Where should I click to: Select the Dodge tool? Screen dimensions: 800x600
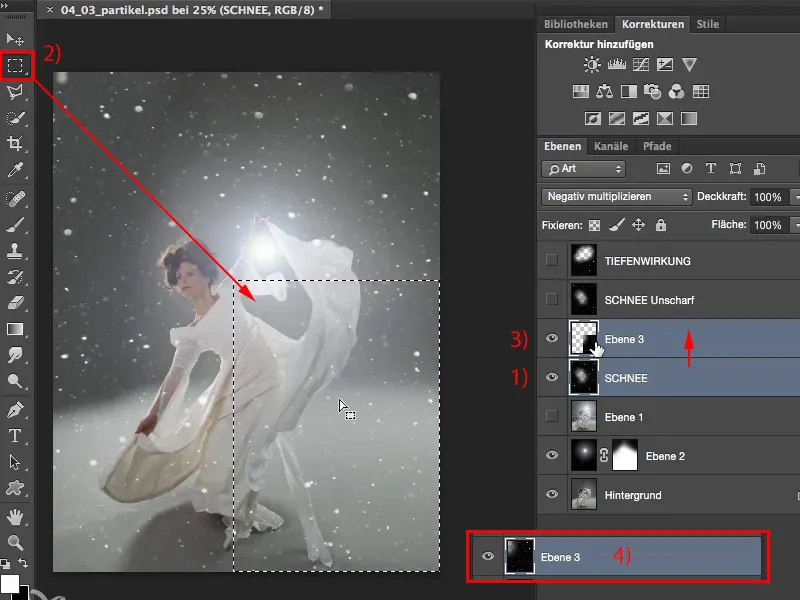pyautogui.click(x=15, y=381)
